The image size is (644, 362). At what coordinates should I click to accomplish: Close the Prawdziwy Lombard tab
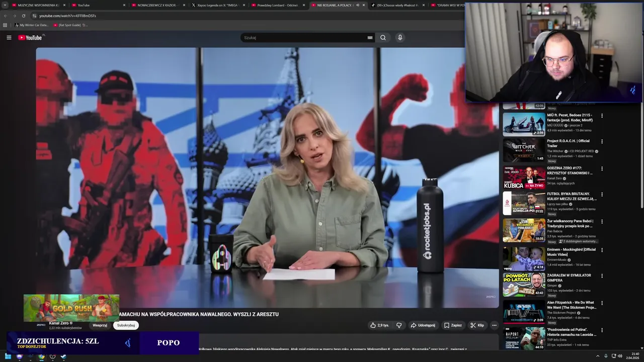(x=303, y=5)
